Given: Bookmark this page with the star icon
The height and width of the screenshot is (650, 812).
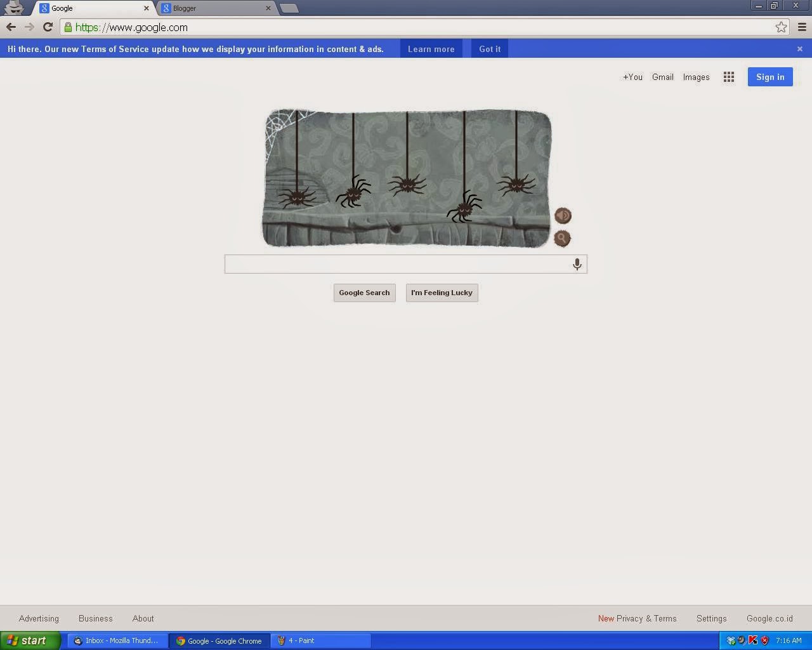Looking at the screenshot, I should pyautogui.click(x=781, y=27).
